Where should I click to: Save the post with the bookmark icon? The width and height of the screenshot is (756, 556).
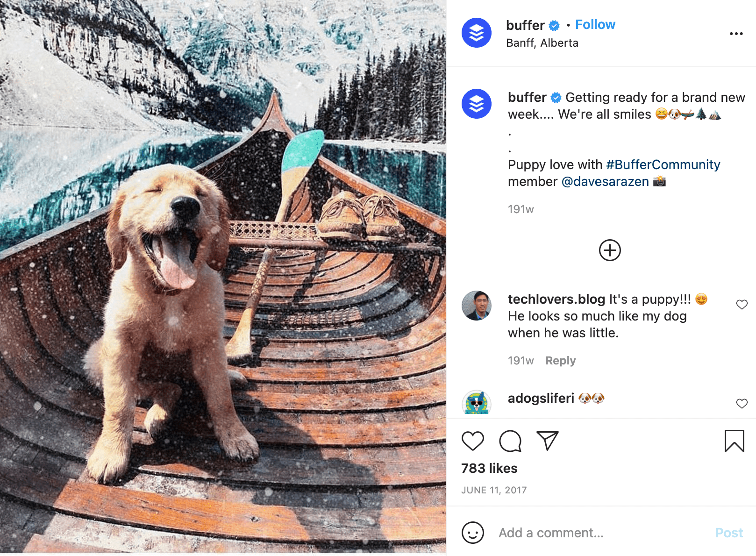point(734,441)
